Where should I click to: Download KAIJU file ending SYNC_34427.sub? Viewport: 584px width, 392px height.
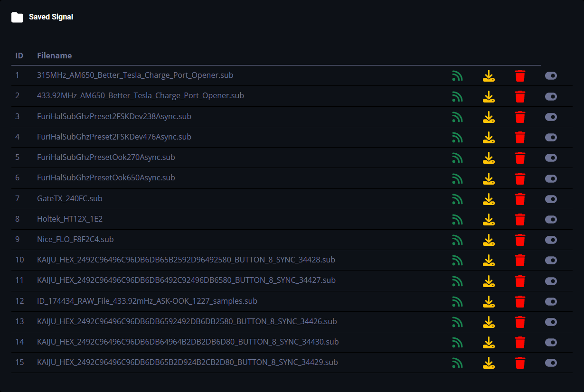pos(489,281)
